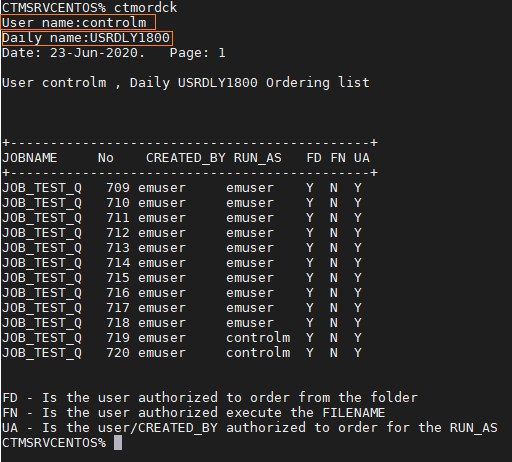Click the Daily name:USRDLY1800 line

coord(87,38)
